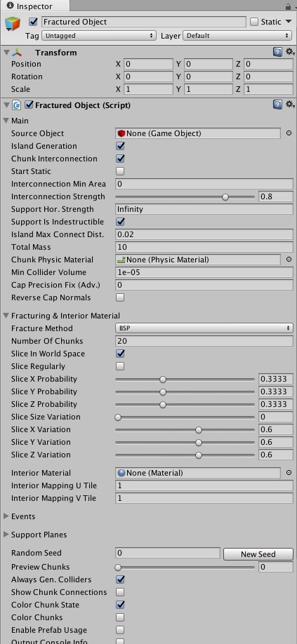Click Interior Mapping U Tile field
The image size is (297, 644).
point(204,485)
